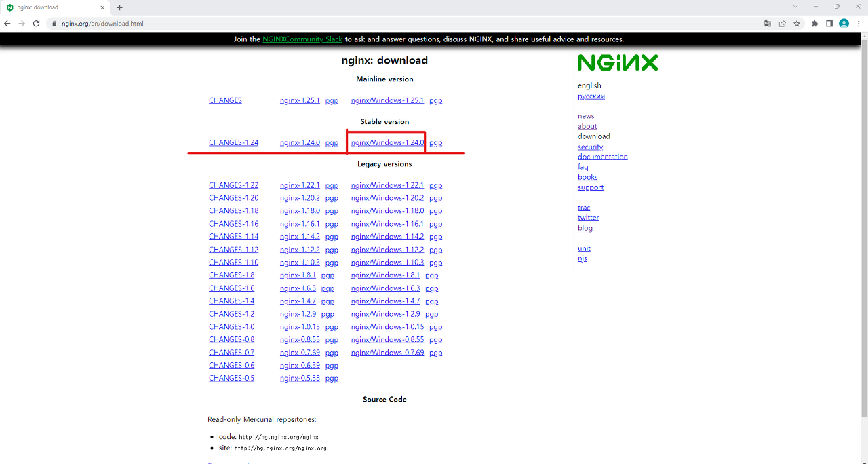868x464 pixels.
Task: Open the extensions puzzle-piece icon
Action: [813, 22]
